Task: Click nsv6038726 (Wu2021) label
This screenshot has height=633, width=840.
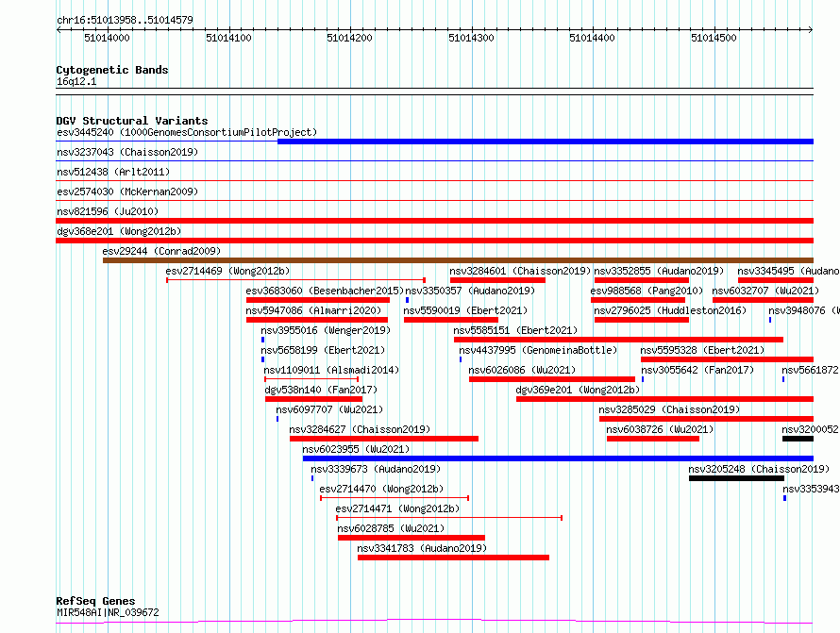Action: pos(660,429)
